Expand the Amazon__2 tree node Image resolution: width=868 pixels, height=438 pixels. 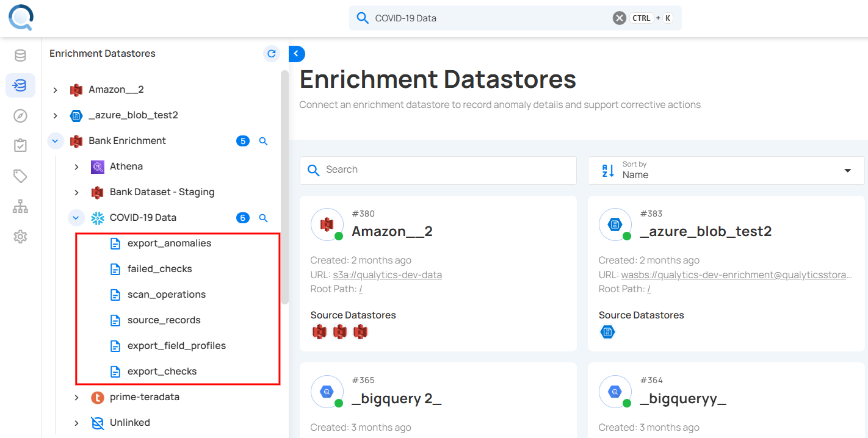[56, 90]
